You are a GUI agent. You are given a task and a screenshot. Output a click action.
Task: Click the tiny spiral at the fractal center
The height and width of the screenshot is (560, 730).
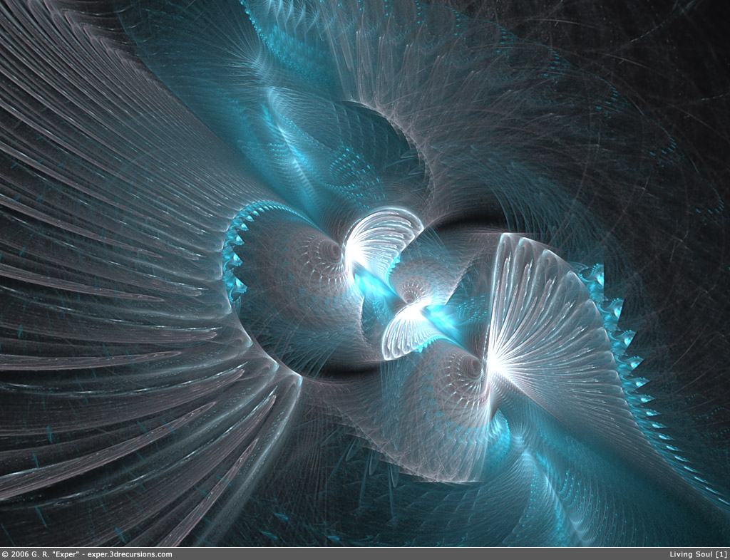point(413,289)
